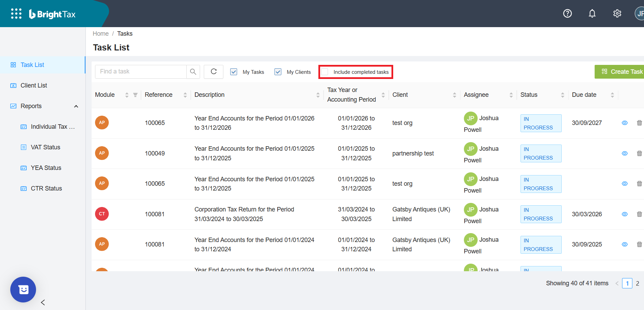
Task: Click the Create Task button
Action: click(x=623, y=71)
